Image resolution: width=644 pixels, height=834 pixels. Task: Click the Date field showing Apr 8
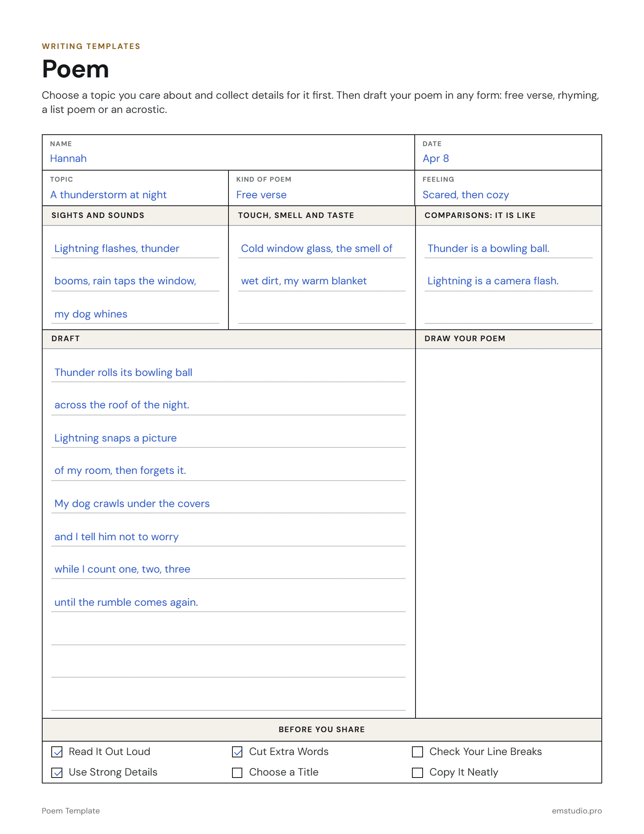pyautogui.click(x=508, y=153)
